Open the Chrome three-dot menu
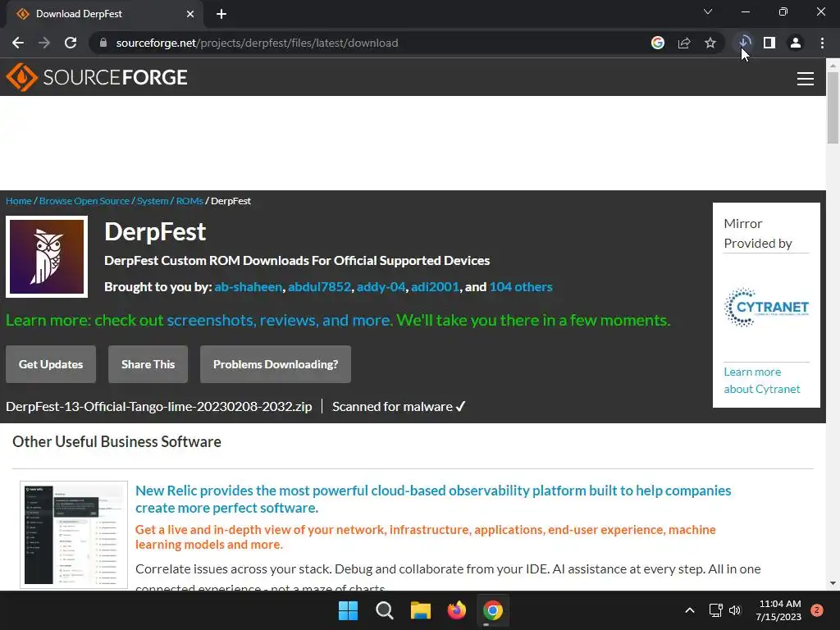 (822, 43)
